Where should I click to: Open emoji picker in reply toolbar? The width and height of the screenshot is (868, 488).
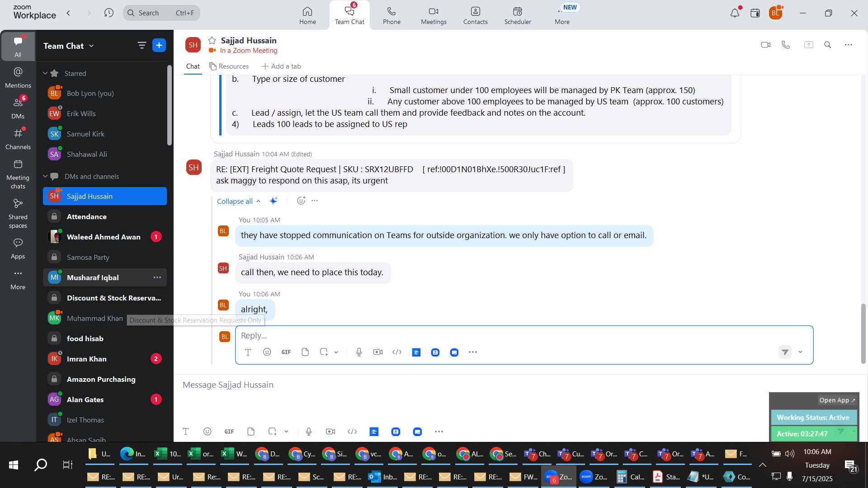click(267, 352)
